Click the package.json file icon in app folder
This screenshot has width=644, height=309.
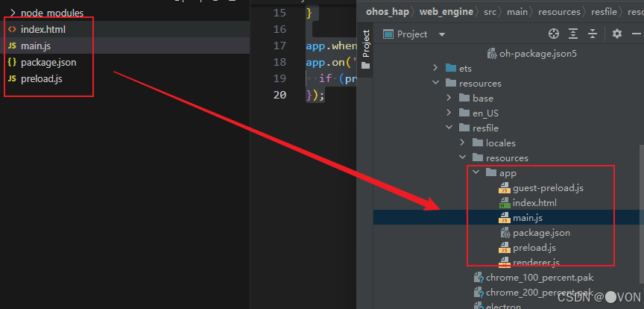click(x=505, y=233)
